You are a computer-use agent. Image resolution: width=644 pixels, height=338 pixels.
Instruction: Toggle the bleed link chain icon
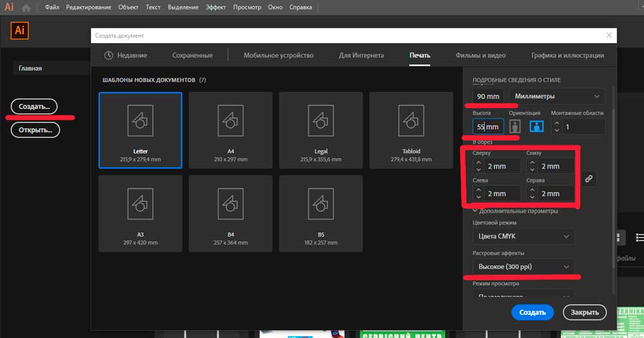pos(589,179)
